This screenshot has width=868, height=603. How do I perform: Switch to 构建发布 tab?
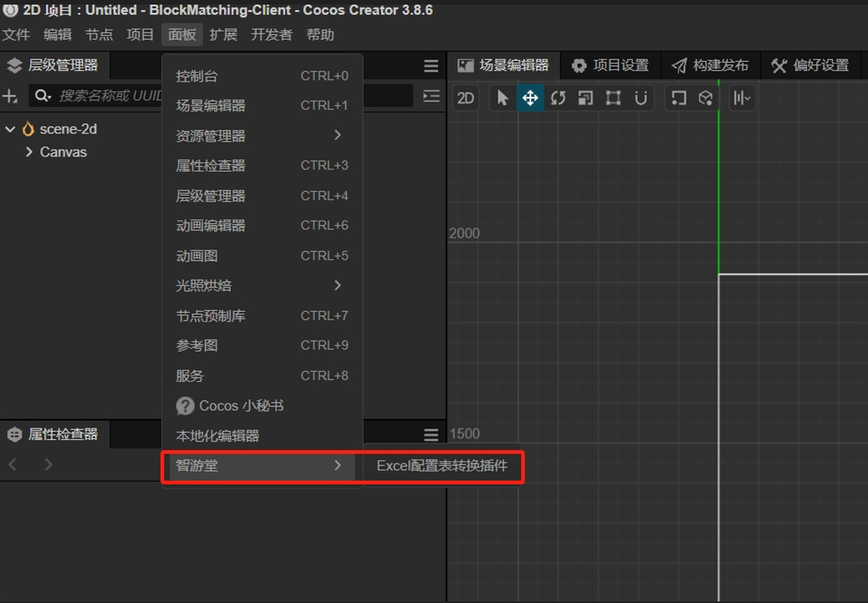point(710,66)
